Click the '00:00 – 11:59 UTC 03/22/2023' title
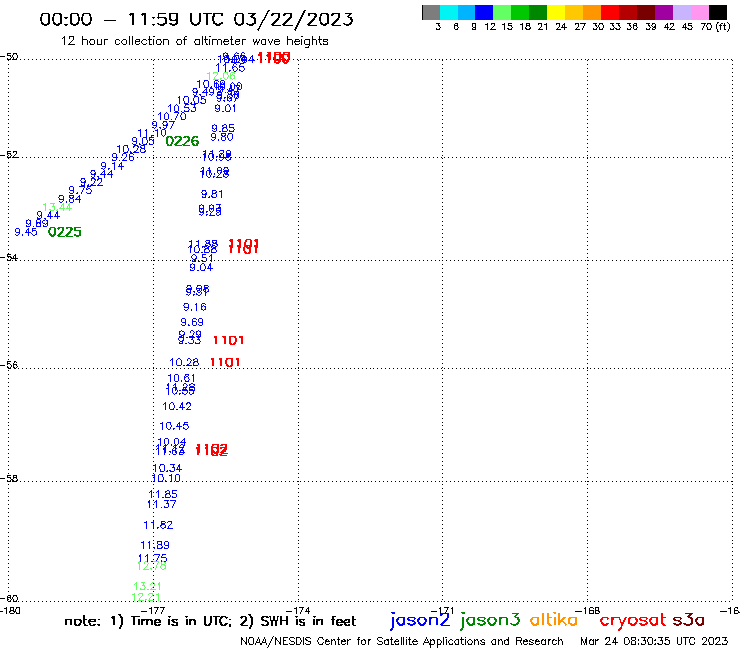 pos(196,19)
